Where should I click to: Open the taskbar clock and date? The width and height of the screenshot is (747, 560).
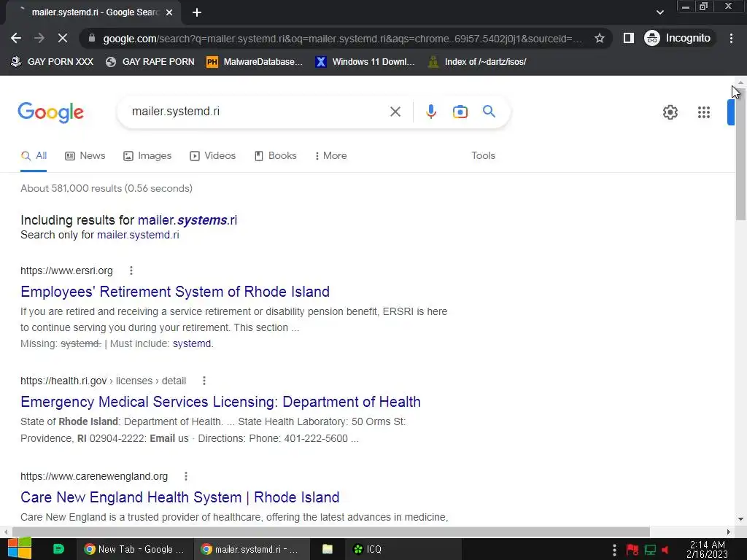coord(707,550)
